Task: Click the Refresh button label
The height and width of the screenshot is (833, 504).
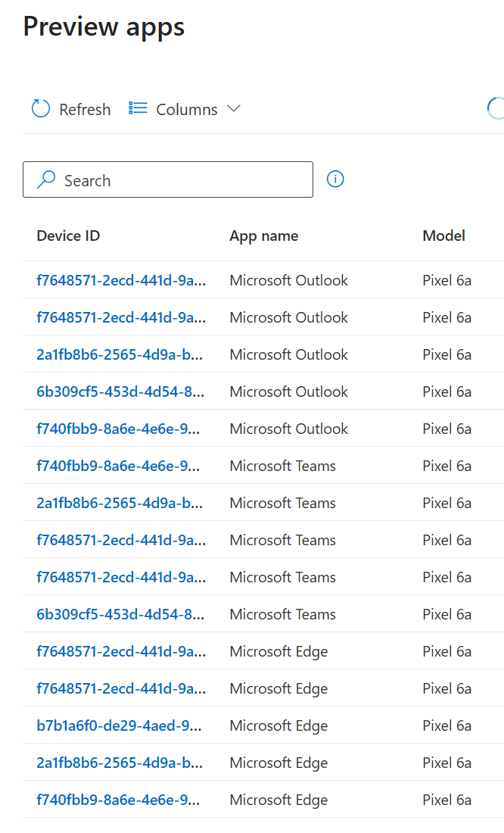Action: pyautogui.click(x=85, y=110)
